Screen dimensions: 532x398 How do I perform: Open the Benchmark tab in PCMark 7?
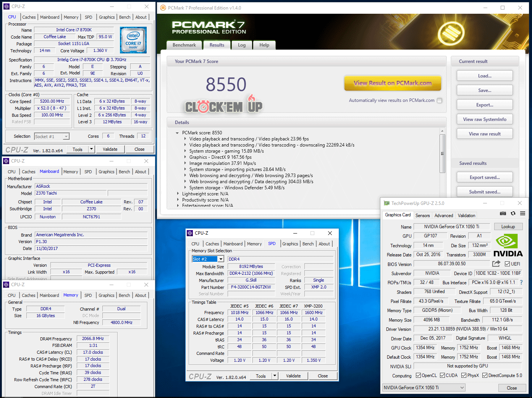184,45
